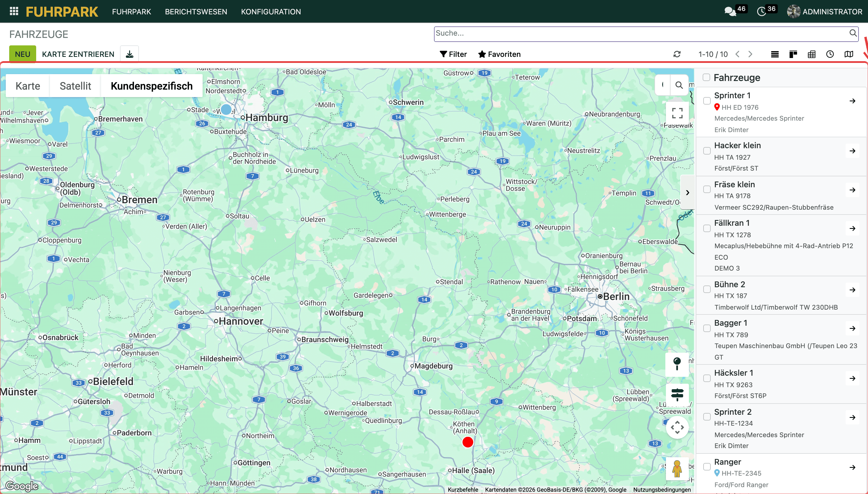The width and height of the screenshot is (868, 494).
Task: Open Nutzungsbedingungen link on map
Action: pyautogui.click(x=662, y=490)
